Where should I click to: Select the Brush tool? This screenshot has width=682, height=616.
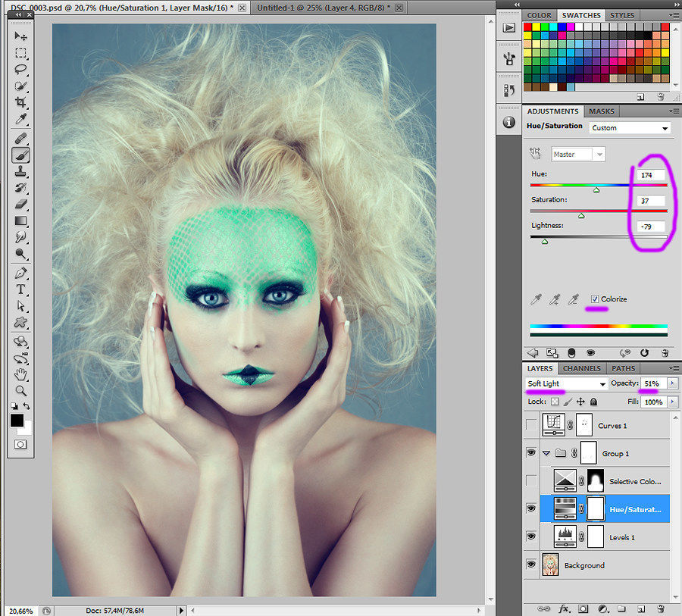(x=20, y=155)
